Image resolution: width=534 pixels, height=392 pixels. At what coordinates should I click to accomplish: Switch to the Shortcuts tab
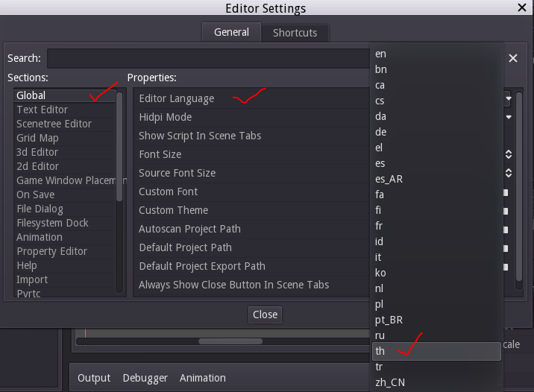point(295,33)
